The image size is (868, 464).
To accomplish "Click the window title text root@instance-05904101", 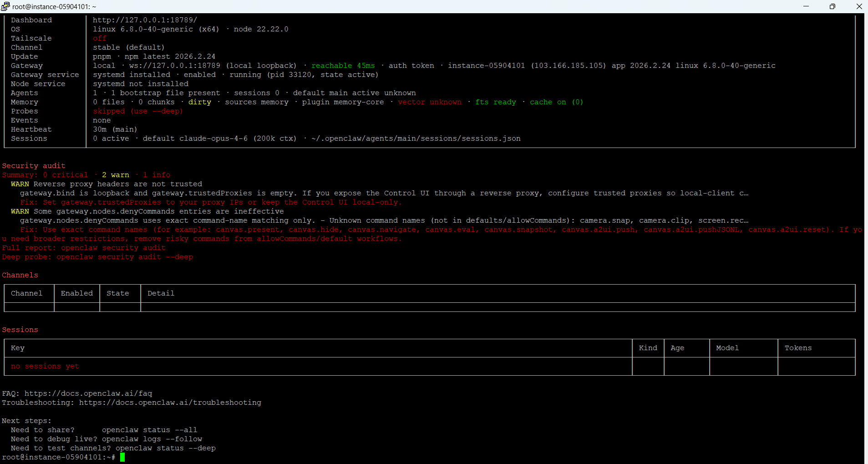I will (x=54, y=6).
